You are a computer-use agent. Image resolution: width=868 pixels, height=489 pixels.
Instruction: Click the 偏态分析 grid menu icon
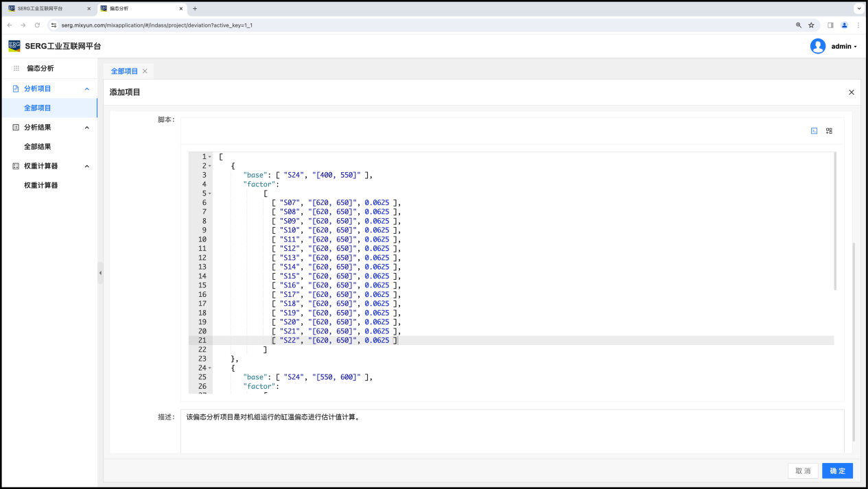click(x=16, y=69)
